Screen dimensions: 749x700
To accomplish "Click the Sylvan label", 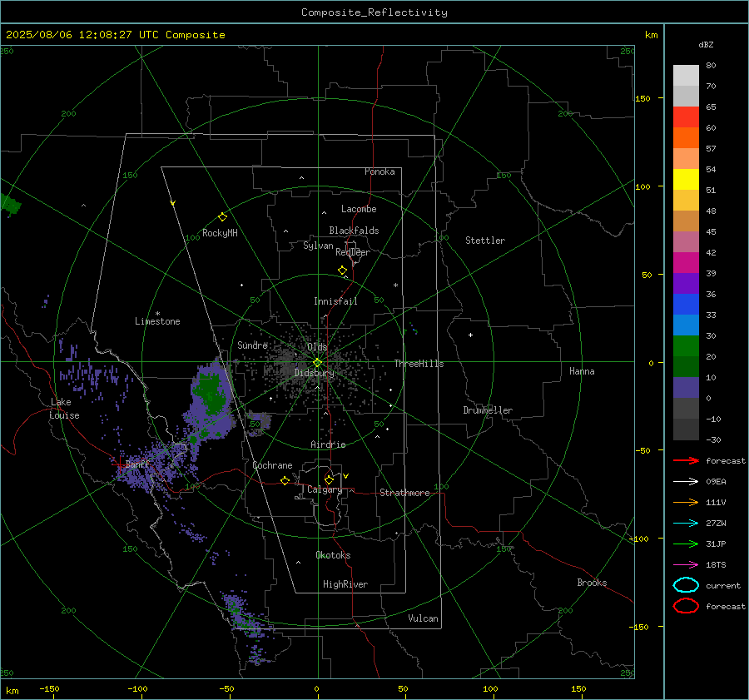I will (x=318, y=246).
